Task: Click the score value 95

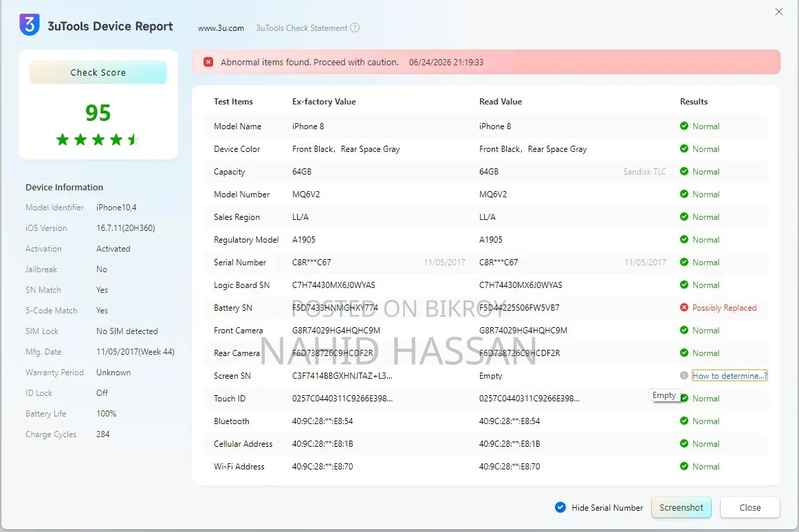Action: click(x=98, y=113)
